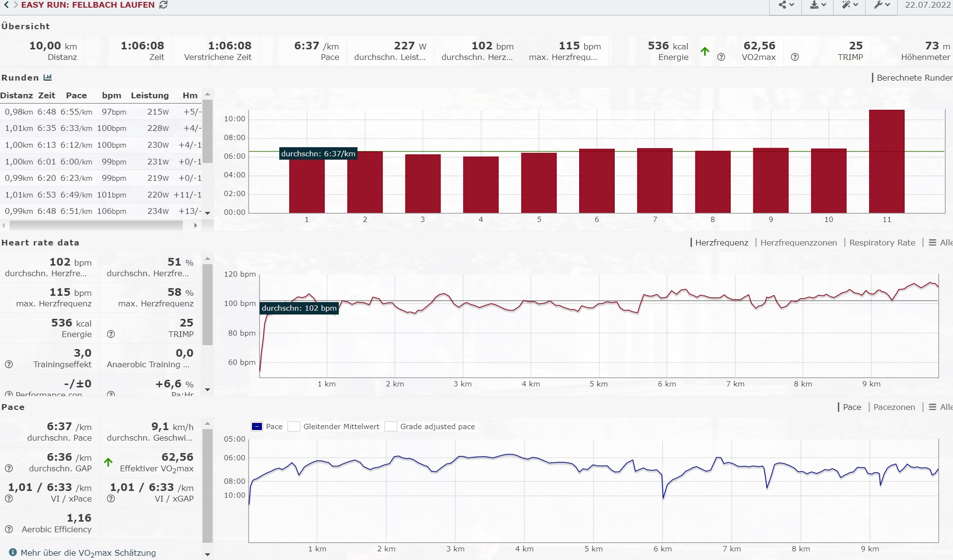Open the Runden chart icon
Image resolution: width=953 pixels, height=560 pixels.
coord(48,77)
